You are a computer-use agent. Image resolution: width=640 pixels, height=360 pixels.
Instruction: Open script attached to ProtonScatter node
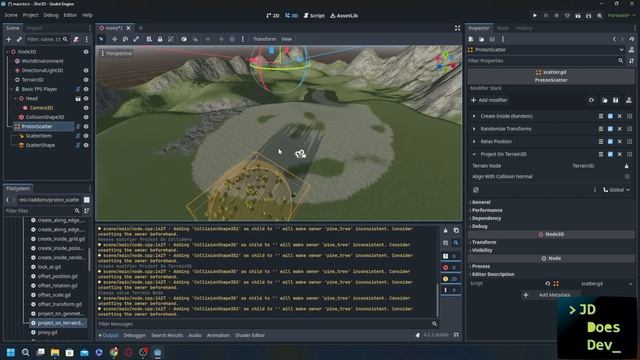[78, 127]
